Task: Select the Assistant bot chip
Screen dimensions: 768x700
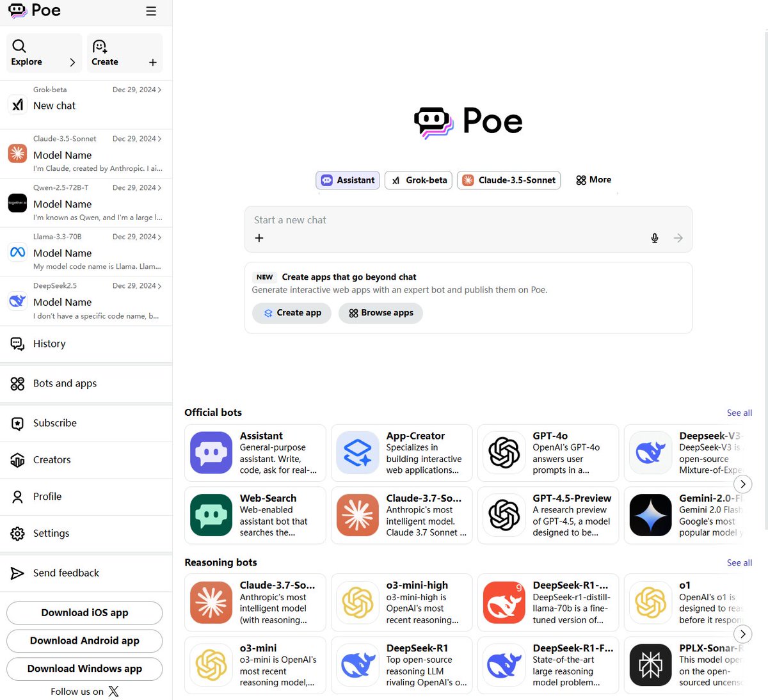Action: coord(348,180)
